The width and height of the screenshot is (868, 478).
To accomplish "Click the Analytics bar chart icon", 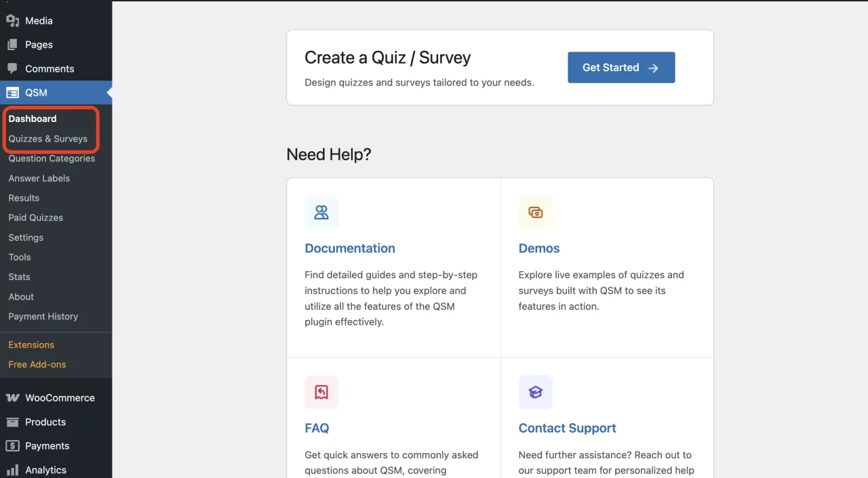I will pos(12,470).
